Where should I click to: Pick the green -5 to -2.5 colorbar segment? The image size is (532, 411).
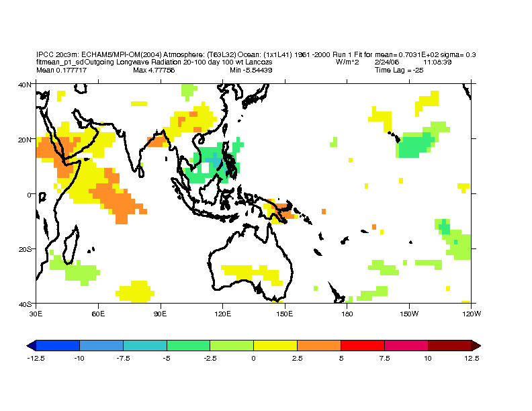click(188, 345)
